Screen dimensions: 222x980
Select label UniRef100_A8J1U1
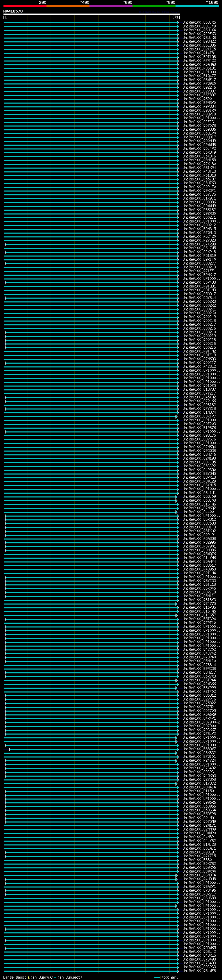[199, 493]
